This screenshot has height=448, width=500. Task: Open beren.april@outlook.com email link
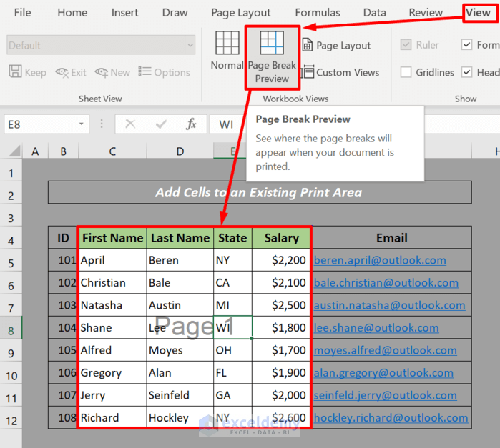click(x=380, y=260)
